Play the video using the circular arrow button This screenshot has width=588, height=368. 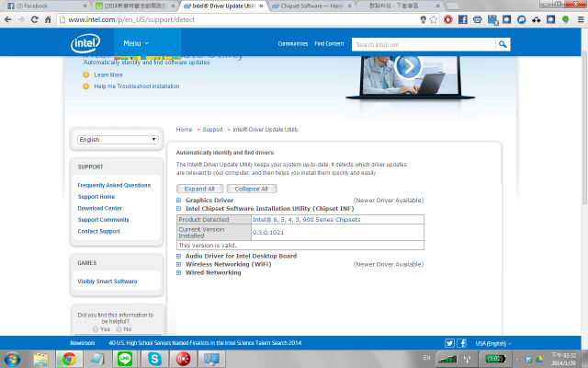pyautogui.click(x=408, y=66)
